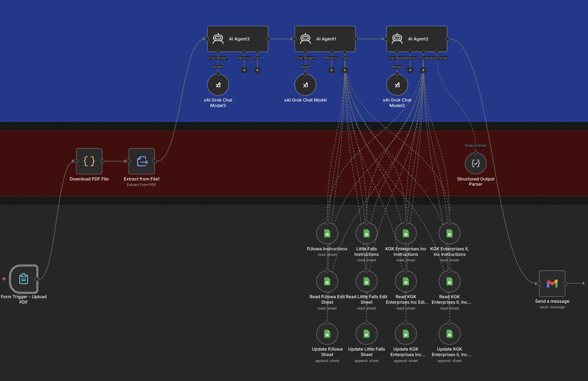Select Little Falls Instructions sheet node
588x381 pixels.
pyautogui.click(x=366, y=233)
